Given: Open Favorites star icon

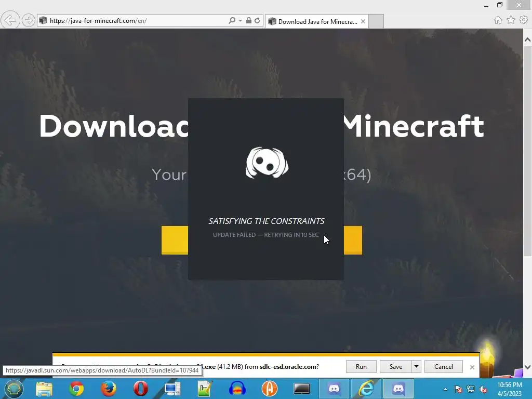Looking at the screenshot, I should (x=511, y=20).
